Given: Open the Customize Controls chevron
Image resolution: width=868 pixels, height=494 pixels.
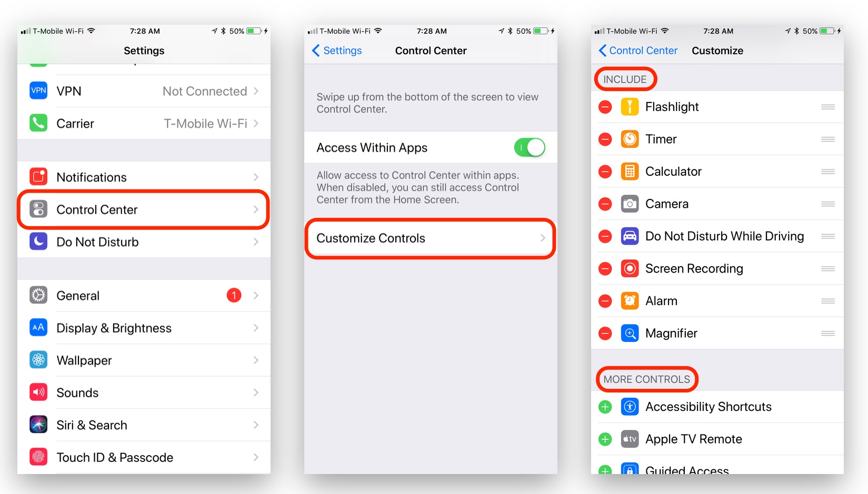Looking at the screenshot, I should coord(543,238).
